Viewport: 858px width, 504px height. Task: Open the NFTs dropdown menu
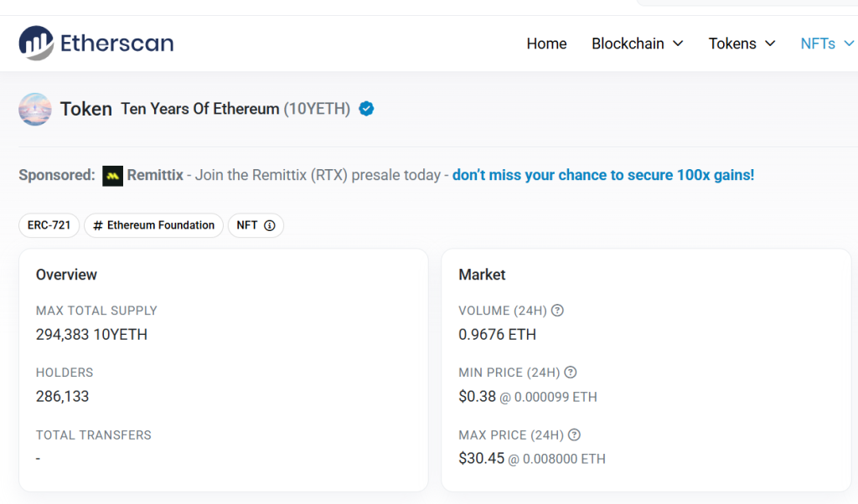(827, 44)
